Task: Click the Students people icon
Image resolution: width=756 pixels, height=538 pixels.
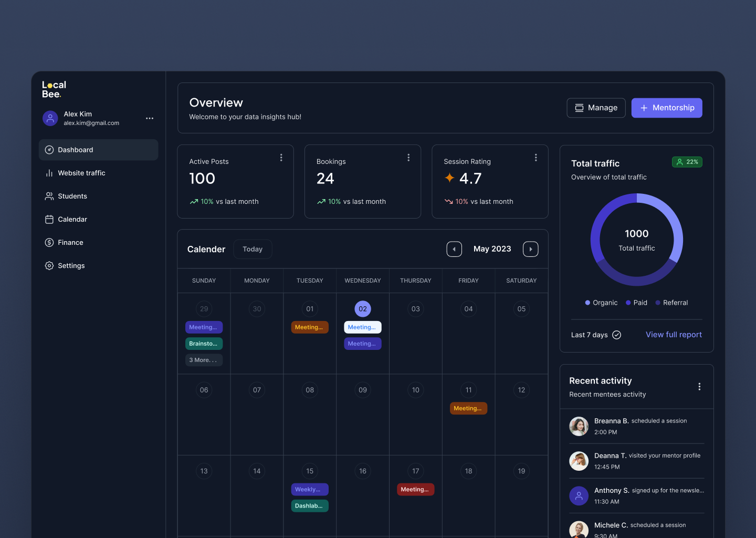Action: pos(49,196)
